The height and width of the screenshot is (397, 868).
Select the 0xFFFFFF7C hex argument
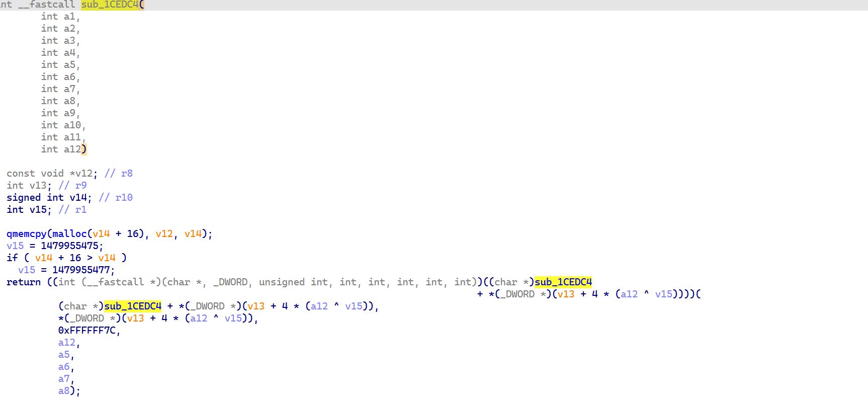pos(86,331)
